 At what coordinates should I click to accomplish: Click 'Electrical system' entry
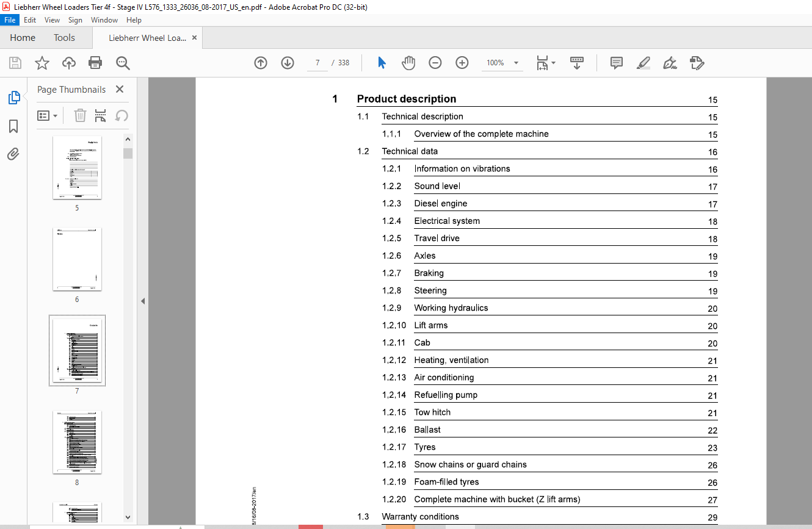click(x=447, y=221)
